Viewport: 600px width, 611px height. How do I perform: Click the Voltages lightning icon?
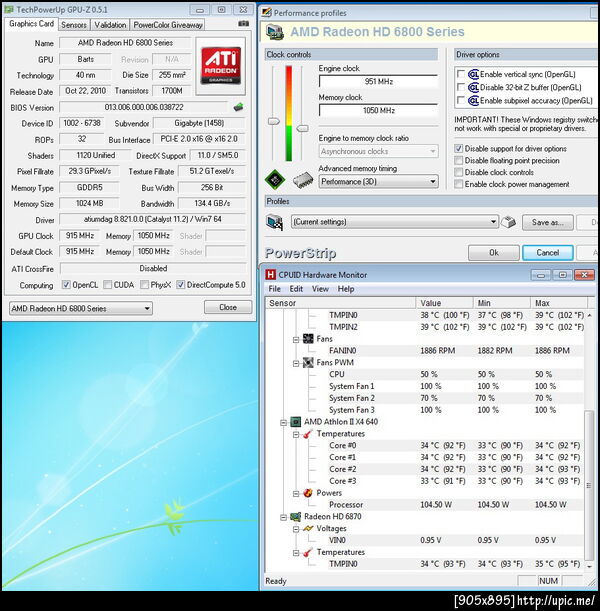[308, 528]
